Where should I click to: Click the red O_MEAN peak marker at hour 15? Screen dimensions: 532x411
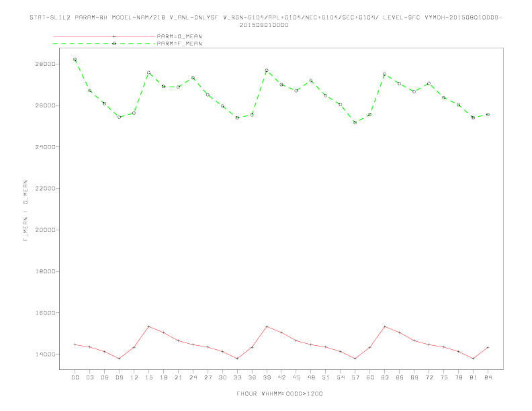[148, 326]
